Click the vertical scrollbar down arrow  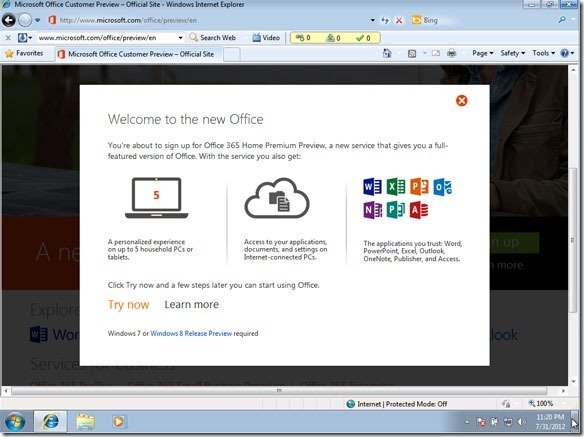[x=573, y=381]
